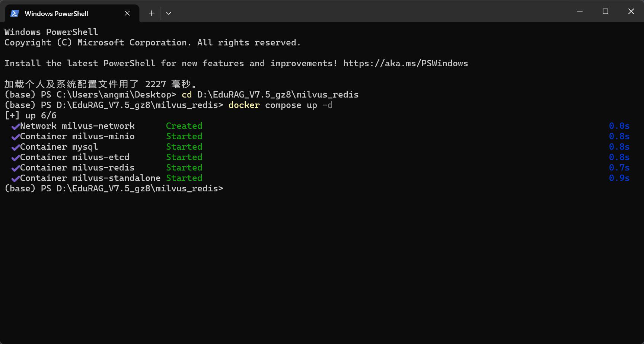Click the '[+] up 6/6' summary line
644x344 pixels.
click(31, 115)
